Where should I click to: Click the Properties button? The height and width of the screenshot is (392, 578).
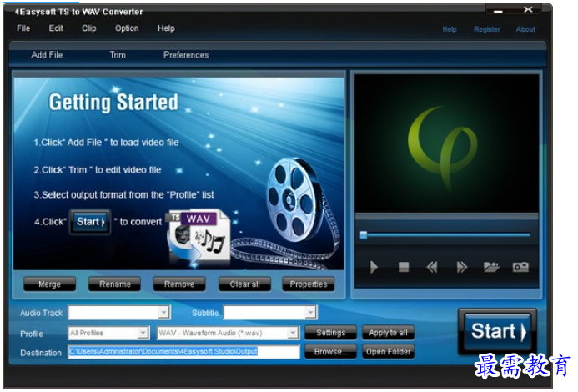click(x=309, y=284)
